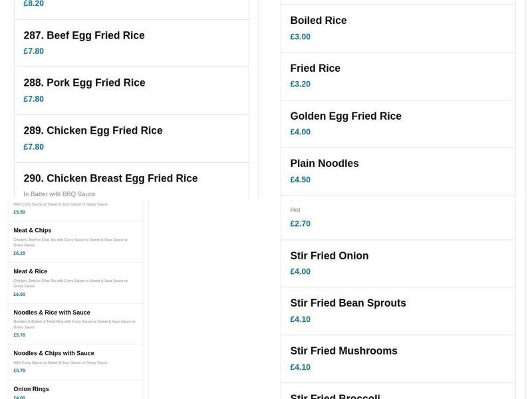This screenshot has width=532, height=399.
Task: Select the Boiled Rice side dish
Action: [318, 20]
